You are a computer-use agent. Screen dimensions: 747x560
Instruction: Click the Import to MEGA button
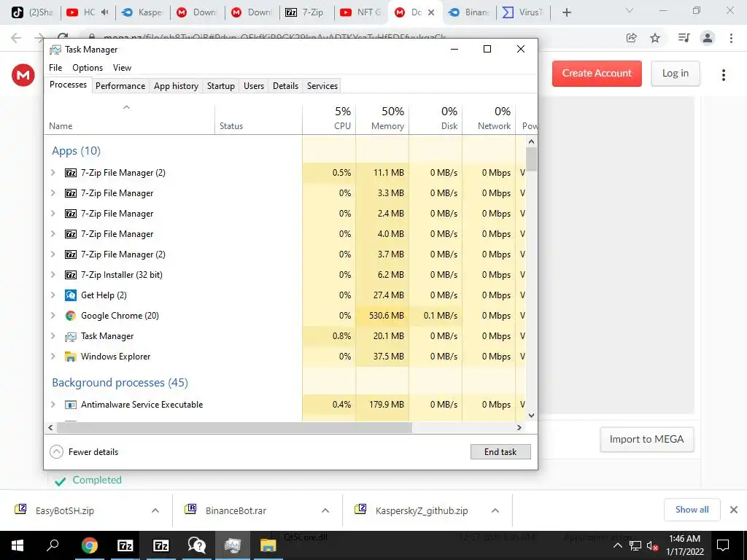646,439
